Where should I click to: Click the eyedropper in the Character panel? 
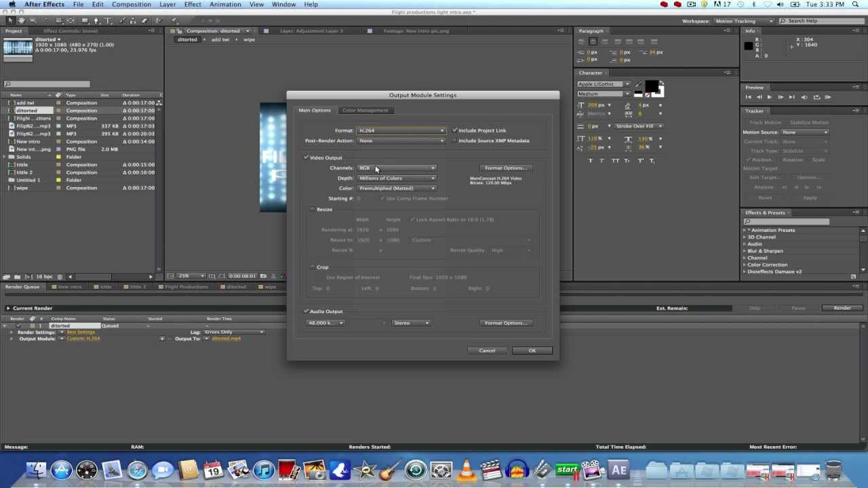637,85
